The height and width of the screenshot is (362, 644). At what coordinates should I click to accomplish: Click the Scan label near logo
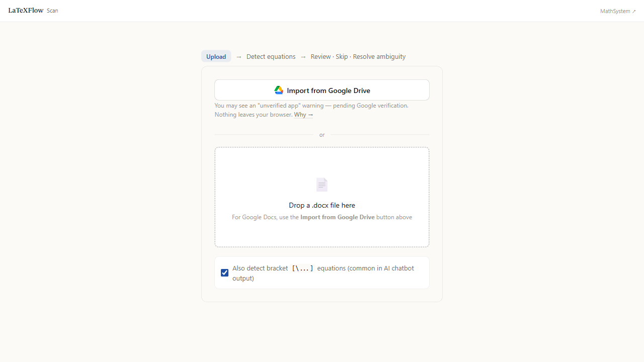point(52,11)
